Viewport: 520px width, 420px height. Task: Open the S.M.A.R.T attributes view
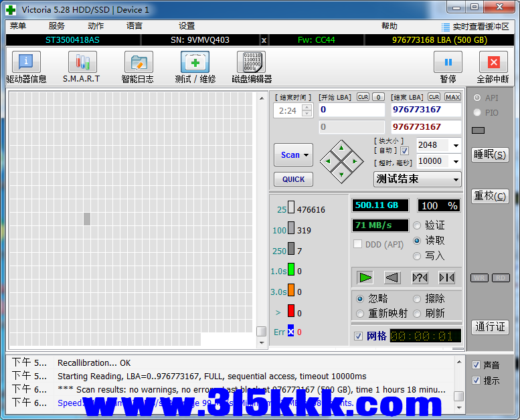pyautogui.click(x=82, y=63)
